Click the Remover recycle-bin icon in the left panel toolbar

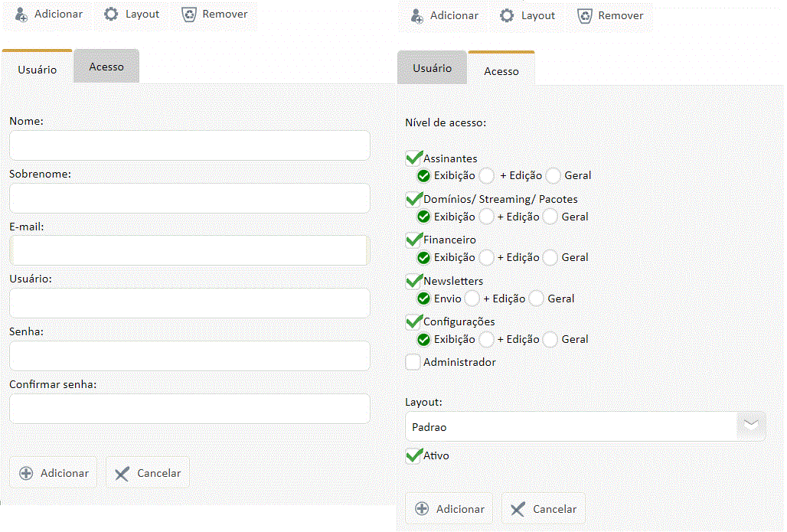pyautogui.click(x=188, y=15)
